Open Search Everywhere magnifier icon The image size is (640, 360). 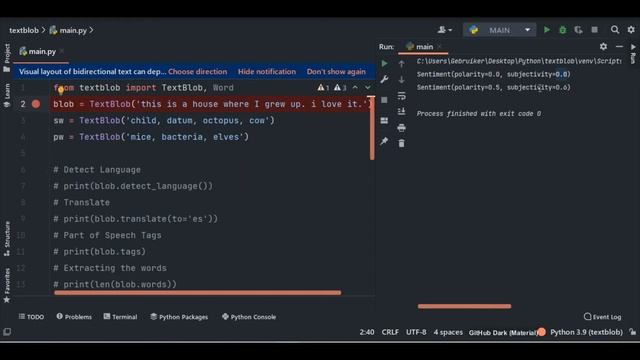(615, 30)
